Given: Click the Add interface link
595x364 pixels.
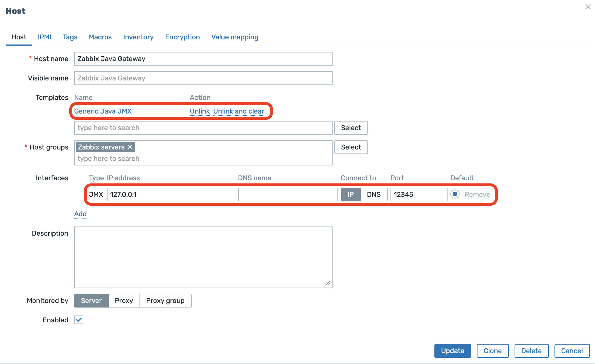Looking at the screenshot, I should (80, 214).
